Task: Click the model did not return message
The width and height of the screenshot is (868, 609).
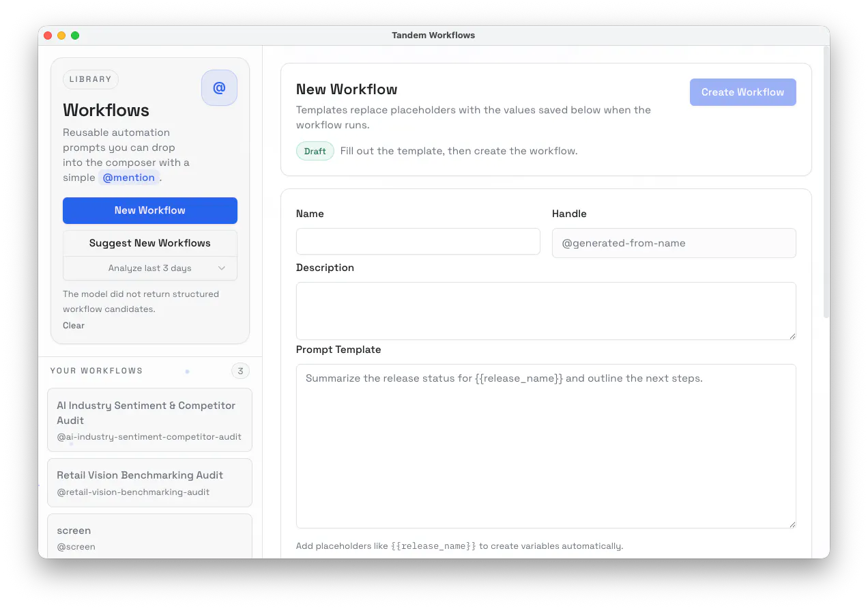Action: pyautogui.click(x=141, y=302)
